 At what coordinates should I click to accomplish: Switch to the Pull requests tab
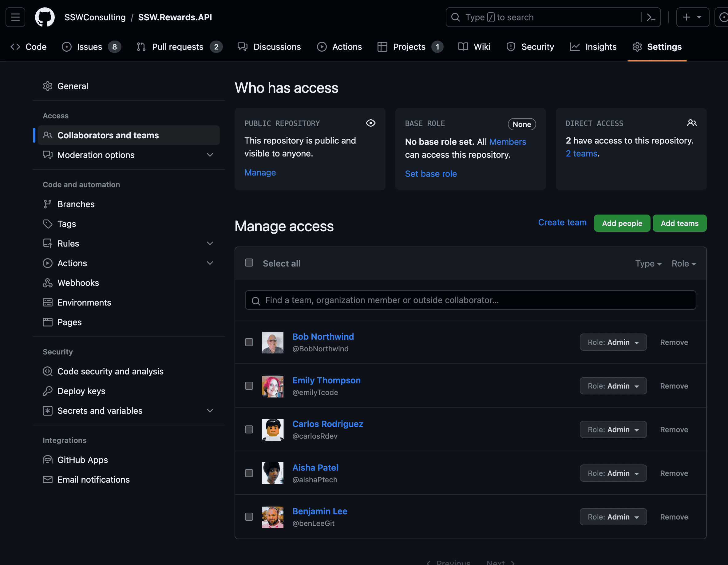[178, 47]
